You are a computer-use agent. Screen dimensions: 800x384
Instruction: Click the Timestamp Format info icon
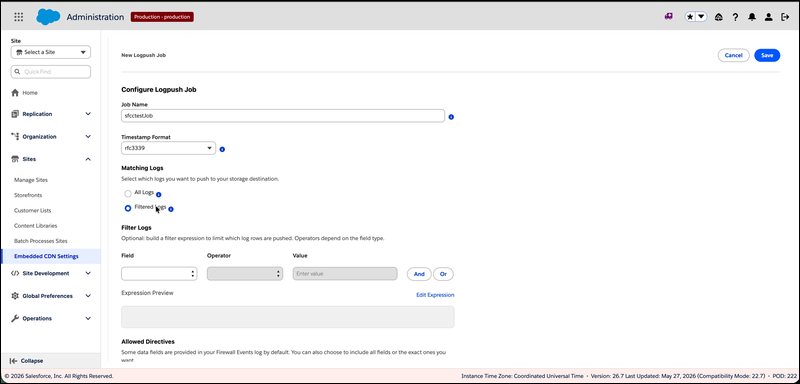tap(222, 149)
